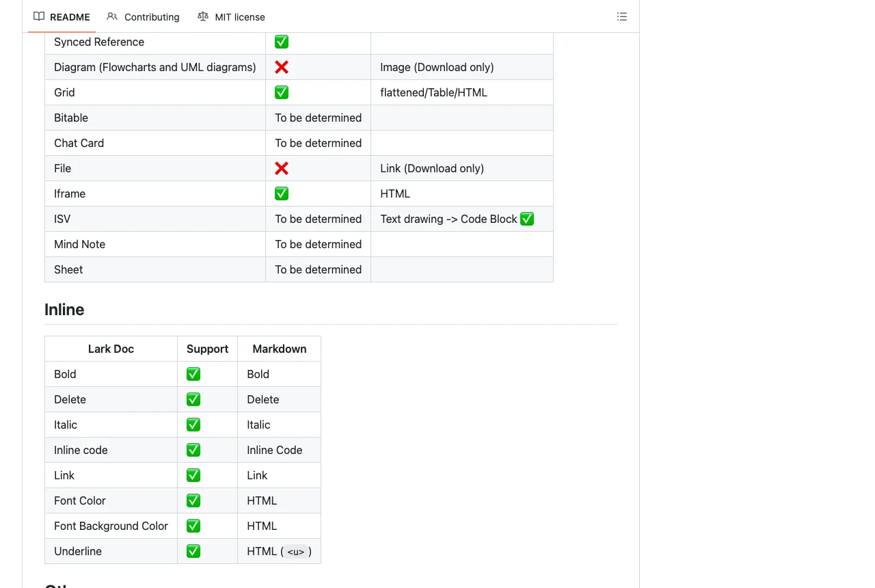Screen dimensions: 875x588
Task: Open the MIT license tab
Action: tap(231, 16)
